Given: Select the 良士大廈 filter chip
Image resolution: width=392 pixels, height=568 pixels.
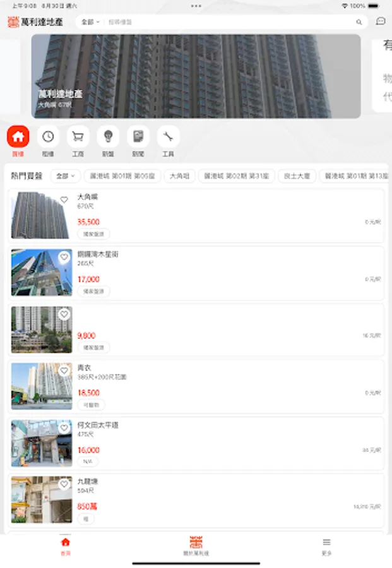Looking at the screenshot, I should click(x=297, y=176).
